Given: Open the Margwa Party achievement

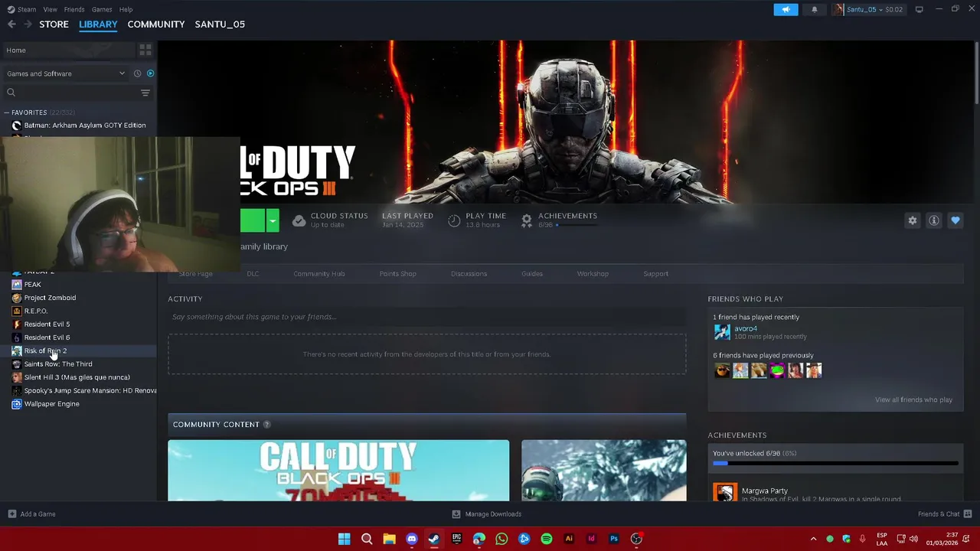Looking at the screenshot, I should [836, 492].
